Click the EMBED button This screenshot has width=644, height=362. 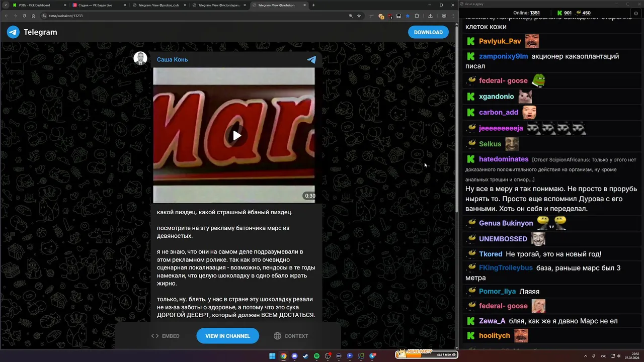point(166,336)
